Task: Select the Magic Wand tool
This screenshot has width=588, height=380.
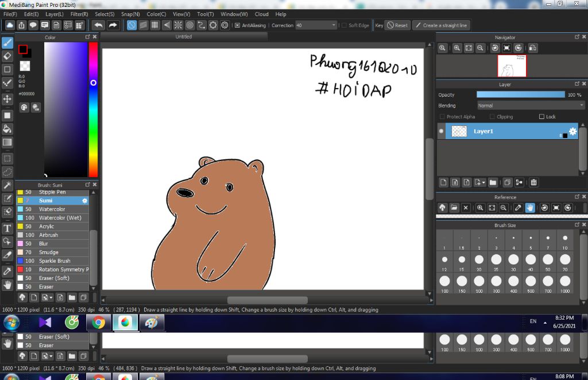Action: 7,185
